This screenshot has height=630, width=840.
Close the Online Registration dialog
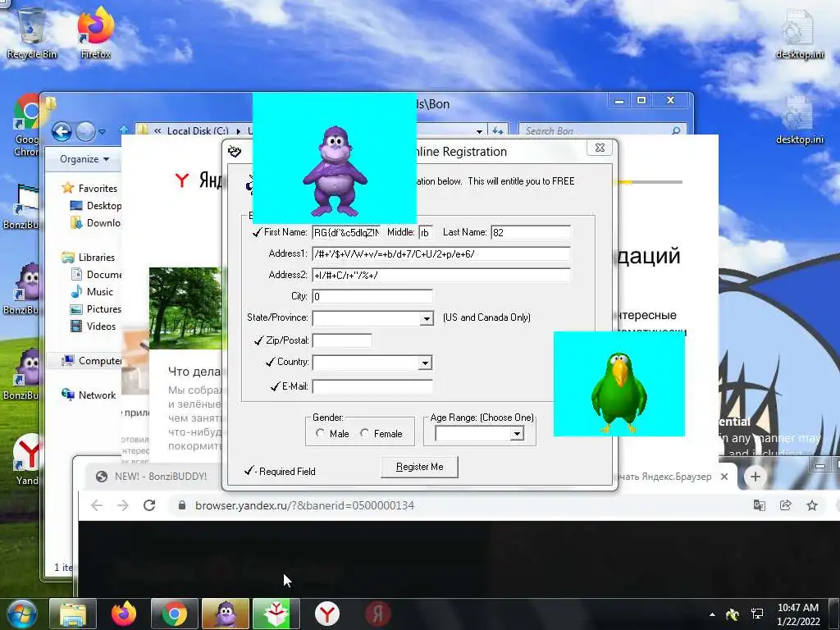coord(600,148)
